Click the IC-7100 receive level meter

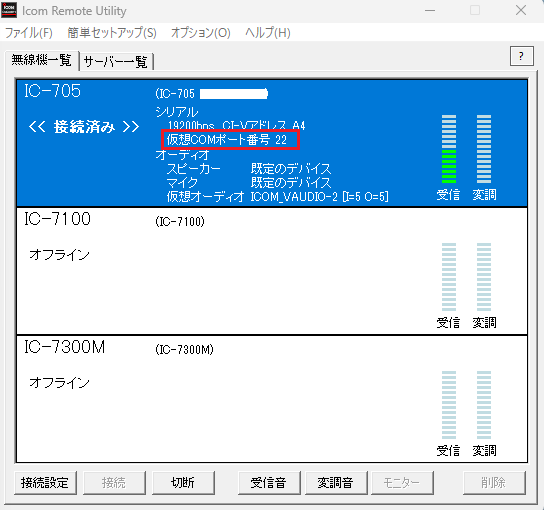click(x=449, y=277)
